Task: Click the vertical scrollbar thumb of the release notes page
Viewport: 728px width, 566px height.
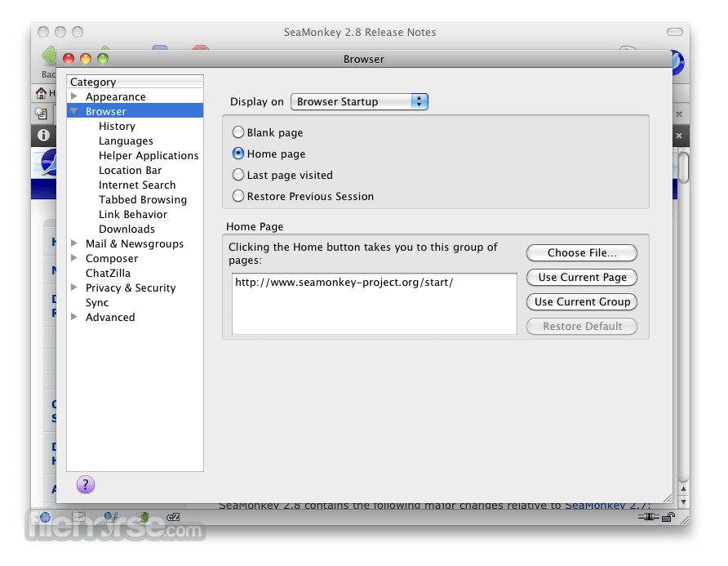Action: point(683,167)
